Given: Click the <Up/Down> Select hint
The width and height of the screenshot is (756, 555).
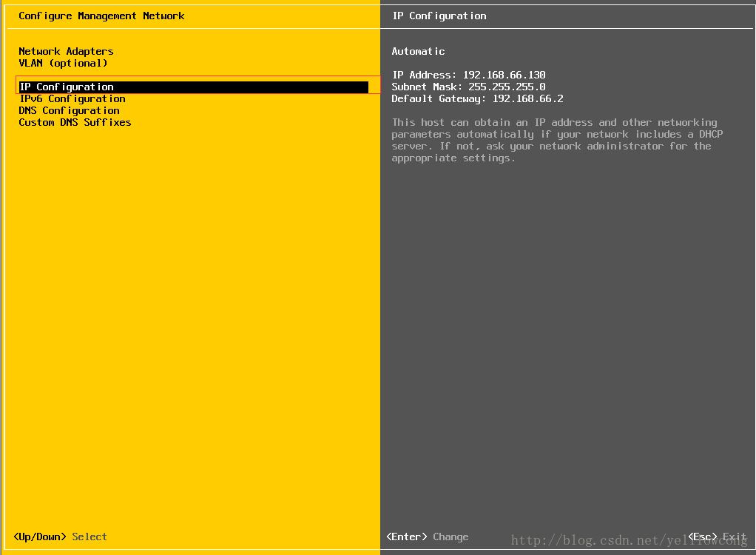Looking at the screenshot, I should tap(60, 536).
